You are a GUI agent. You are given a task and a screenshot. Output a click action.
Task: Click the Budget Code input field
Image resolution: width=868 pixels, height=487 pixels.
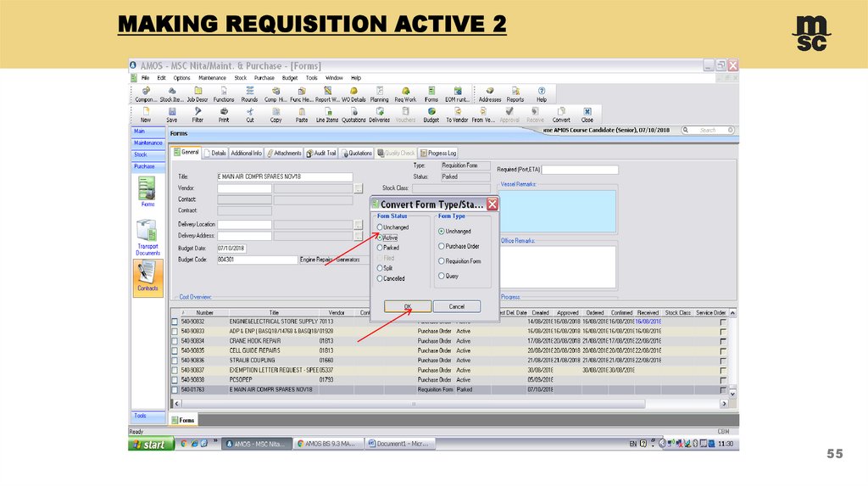(x=257, y=260)
